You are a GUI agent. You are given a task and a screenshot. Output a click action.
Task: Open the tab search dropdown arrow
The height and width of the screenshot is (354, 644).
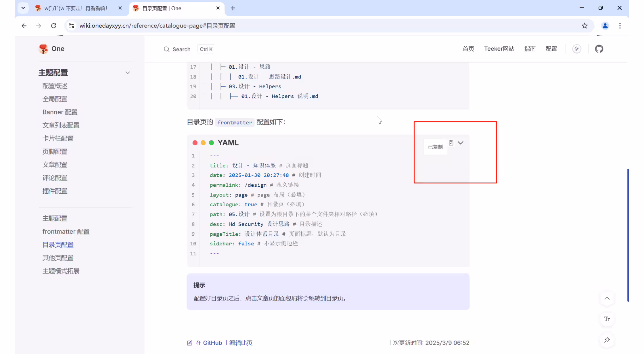coord(23,8)
